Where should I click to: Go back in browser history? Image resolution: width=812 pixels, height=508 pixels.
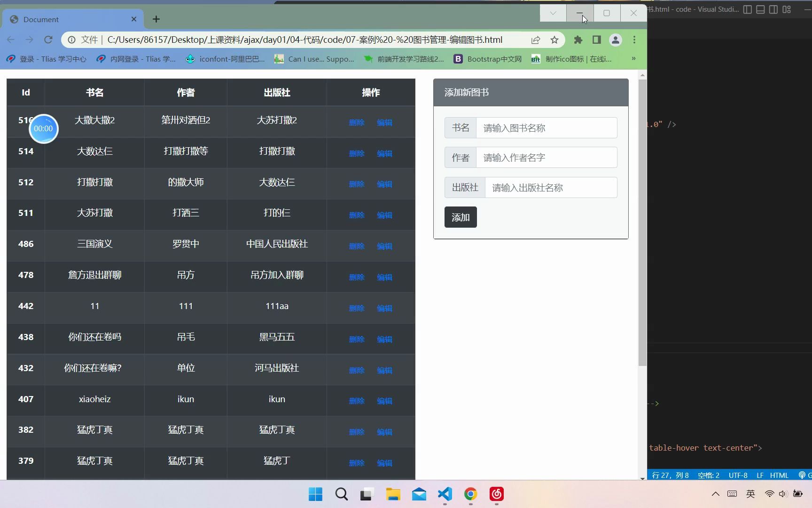click(11, 40)
